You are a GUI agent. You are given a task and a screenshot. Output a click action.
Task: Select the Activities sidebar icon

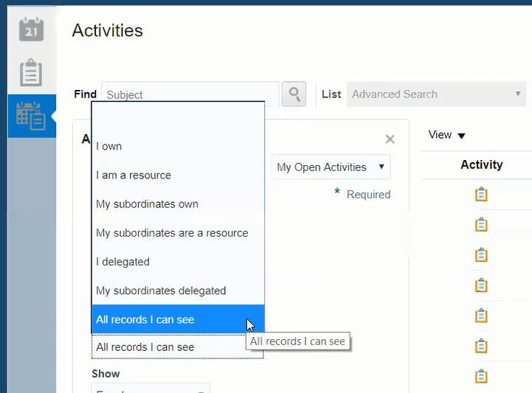(x=31, y=116)
